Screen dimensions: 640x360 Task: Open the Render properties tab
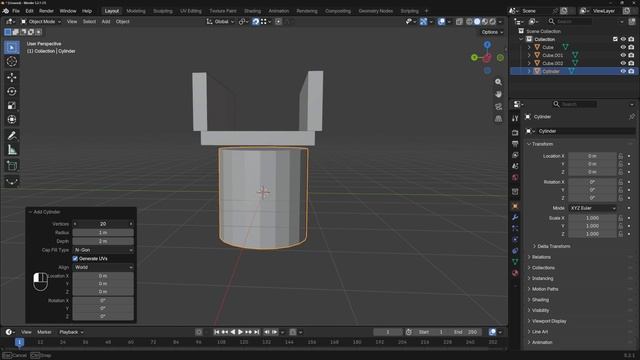click(515, 133)
